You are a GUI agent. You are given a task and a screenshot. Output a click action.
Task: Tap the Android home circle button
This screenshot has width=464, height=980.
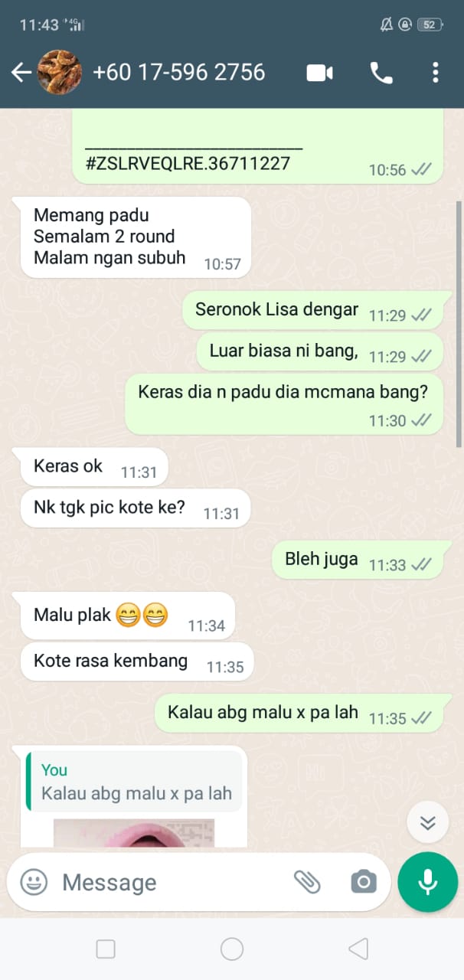[232, 949]
